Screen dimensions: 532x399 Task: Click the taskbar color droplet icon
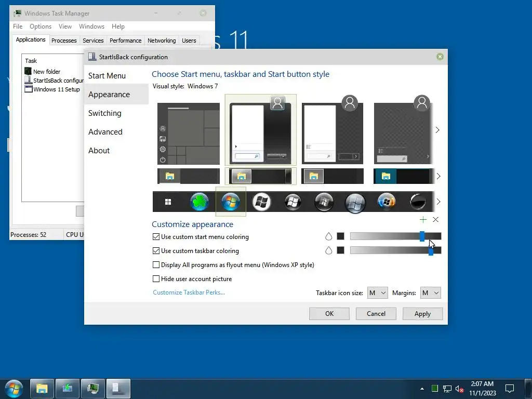point(328,250)
